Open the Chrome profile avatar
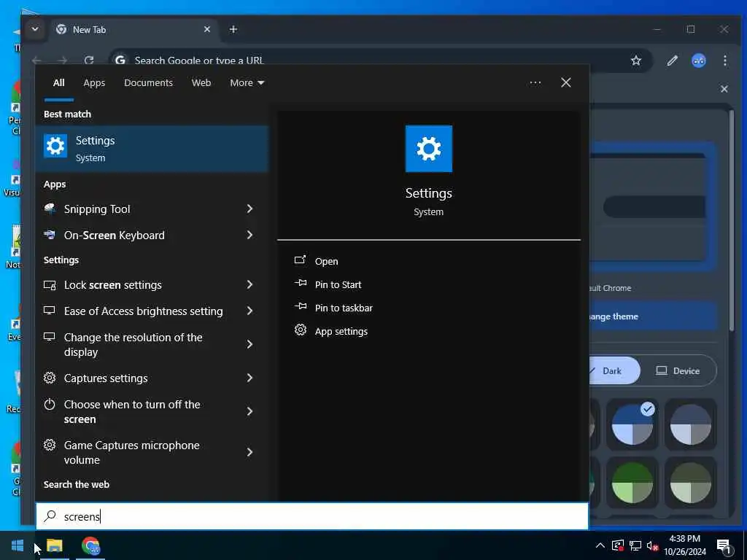Viewport: 747px width, 560px height. (x=698, y=61)
